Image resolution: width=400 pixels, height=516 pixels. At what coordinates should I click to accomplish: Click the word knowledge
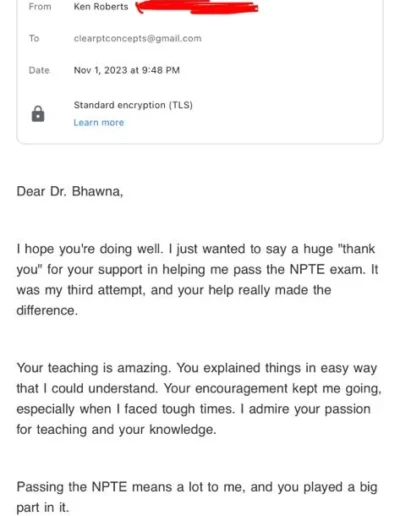(x=183, y=429)
